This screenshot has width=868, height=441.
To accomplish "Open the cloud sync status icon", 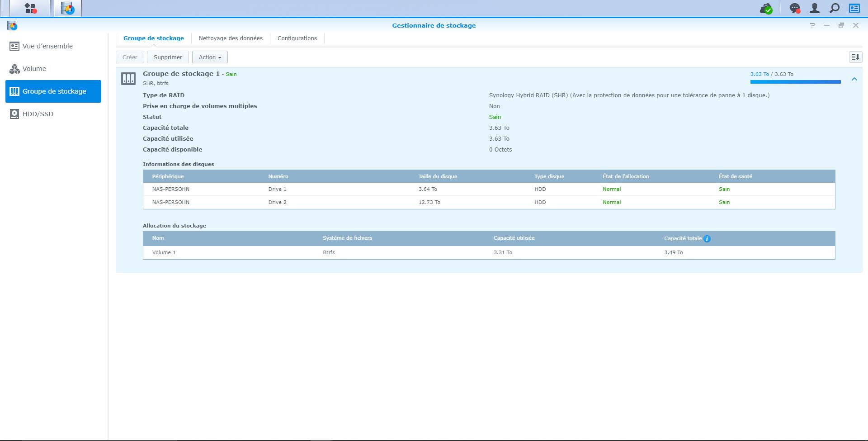I will click(x=766, y=9).
